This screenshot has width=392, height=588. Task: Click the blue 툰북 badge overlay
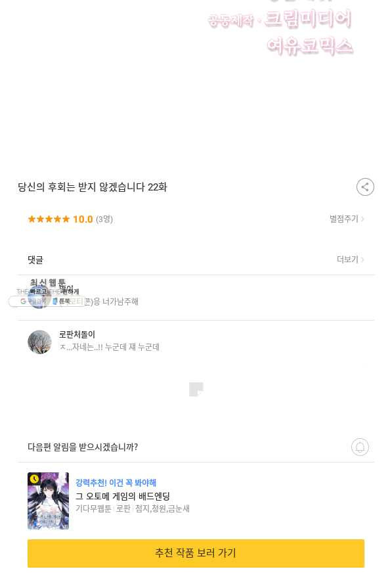click(62, 301)
